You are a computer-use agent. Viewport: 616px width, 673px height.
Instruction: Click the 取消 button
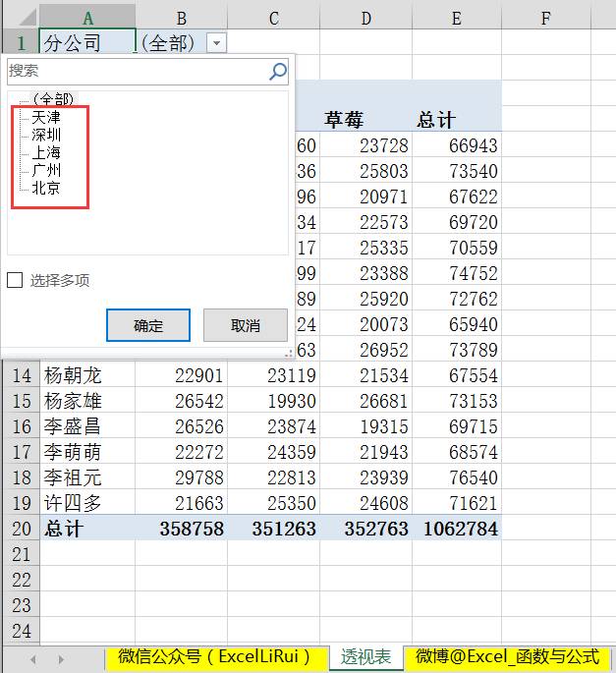245,325
